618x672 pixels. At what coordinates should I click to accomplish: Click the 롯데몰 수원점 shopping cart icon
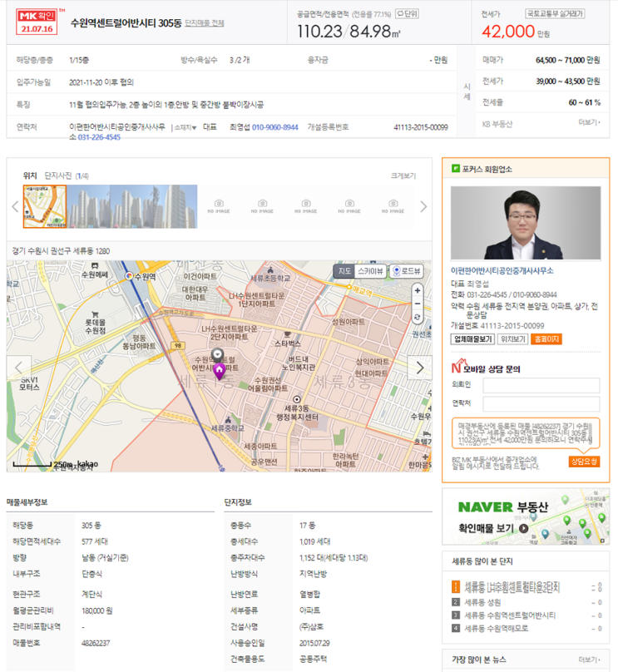click(95, 314)
